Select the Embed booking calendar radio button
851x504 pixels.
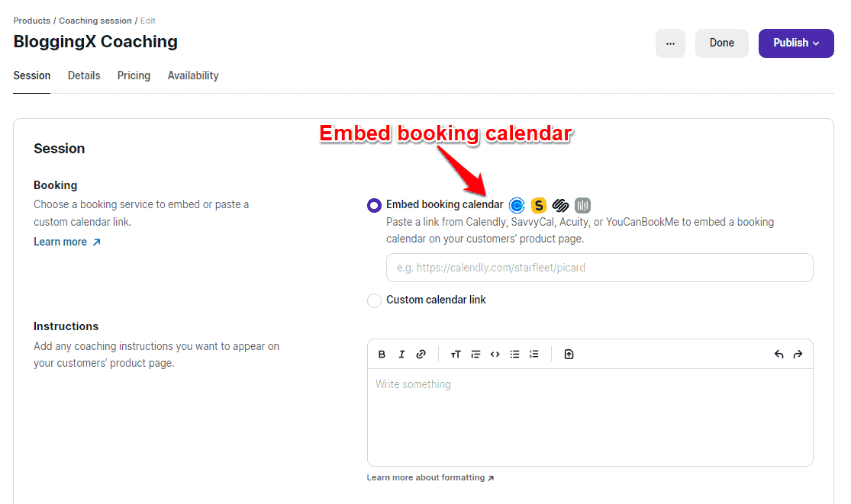pos(374,205)
